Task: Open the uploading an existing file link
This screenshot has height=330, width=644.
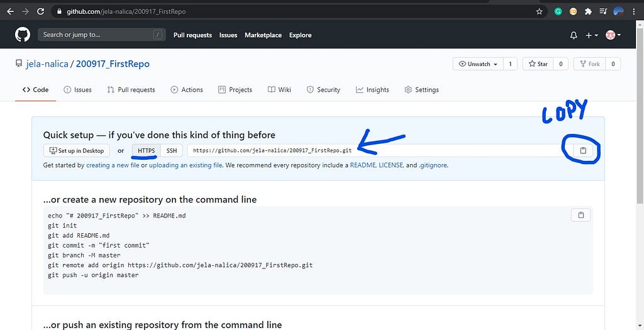Action: point(186,165)
